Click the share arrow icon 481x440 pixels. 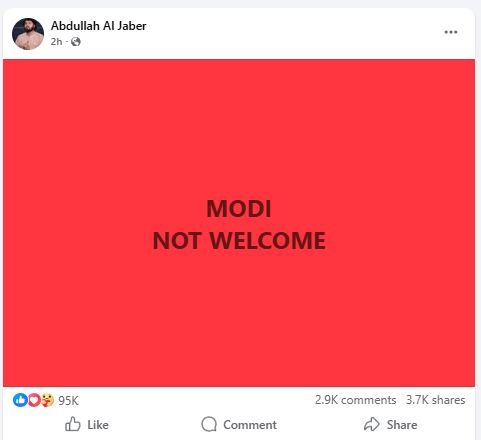(x=372, y=424)
